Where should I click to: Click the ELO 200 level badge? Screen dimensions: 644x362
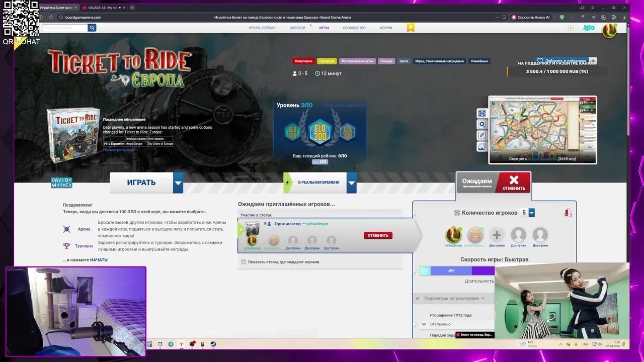[x=320, y=132]
